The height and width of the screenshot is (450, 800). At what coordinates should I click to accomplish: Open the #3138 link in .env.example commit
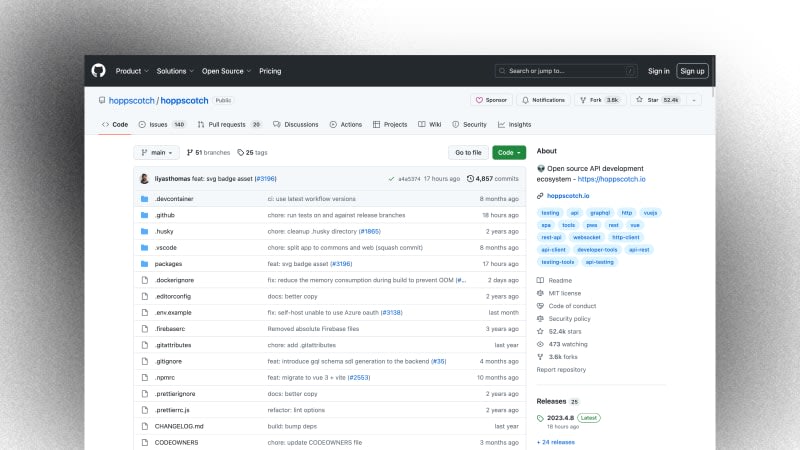tap(391, 313)
